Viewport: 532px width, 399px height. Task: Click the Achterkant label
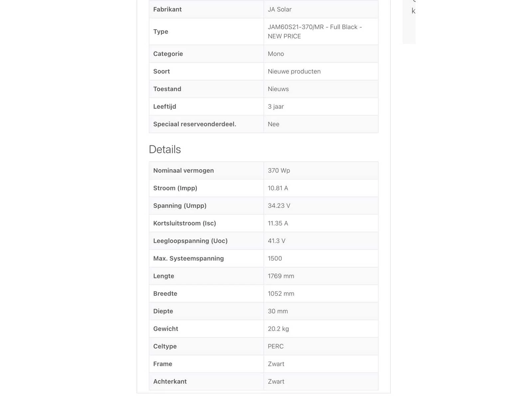pyautogui.click(x=170, y=382)
